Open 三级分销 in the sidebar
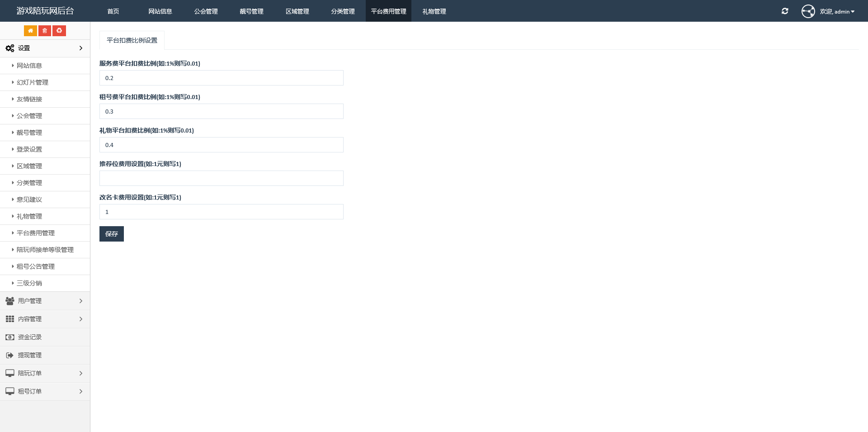 click(x=45, y=283)
